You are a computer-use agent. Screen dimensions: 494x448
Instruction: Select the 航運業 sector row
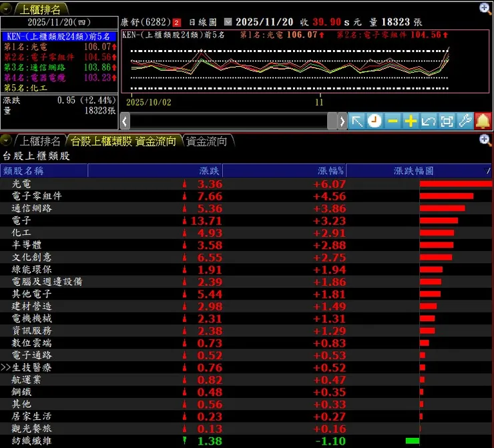coord(246,380)
